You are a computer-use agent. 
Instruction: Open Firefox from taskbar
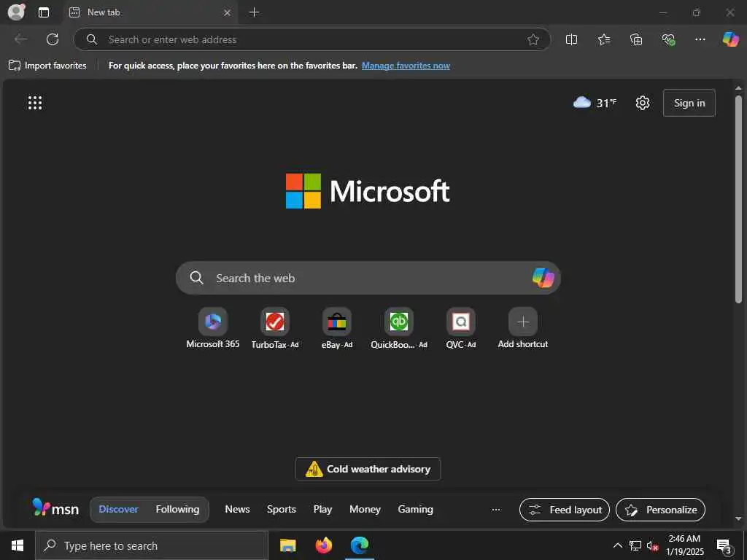[x=323, y=545]
